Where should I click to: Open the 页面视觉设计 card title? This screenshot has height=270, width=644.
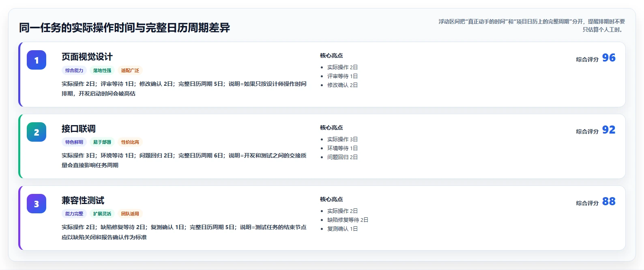pos(87,57)
